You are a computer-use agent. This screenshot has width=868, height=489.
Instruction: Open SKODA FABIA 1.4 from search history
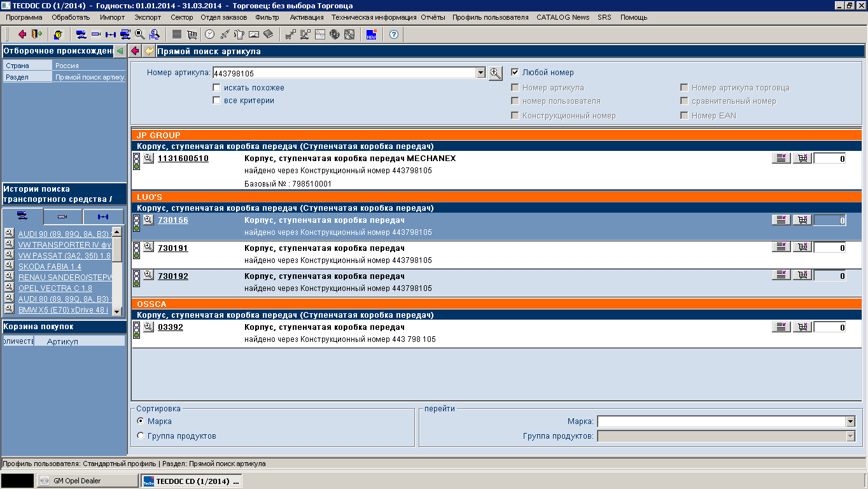point(50,267)
